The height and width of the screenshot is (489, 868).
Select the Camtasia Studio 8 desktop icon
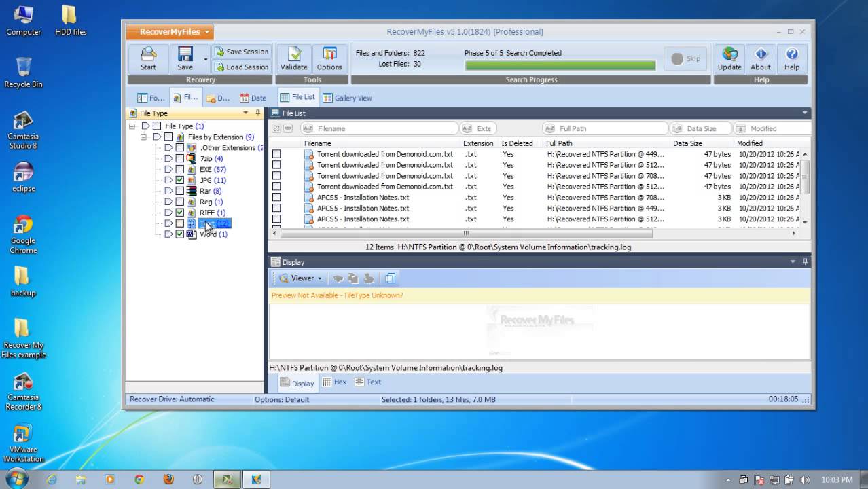point(23,130)
